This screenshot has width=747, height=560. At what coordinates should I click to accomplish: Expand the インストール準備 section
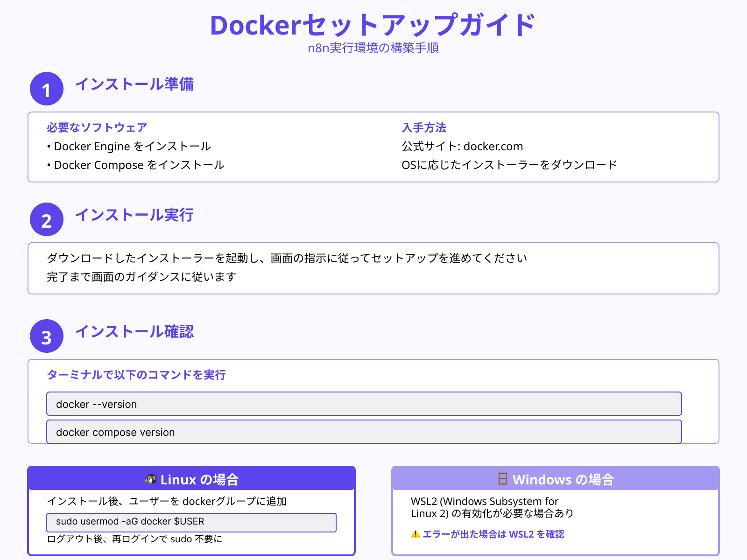(x=136, y=85)
